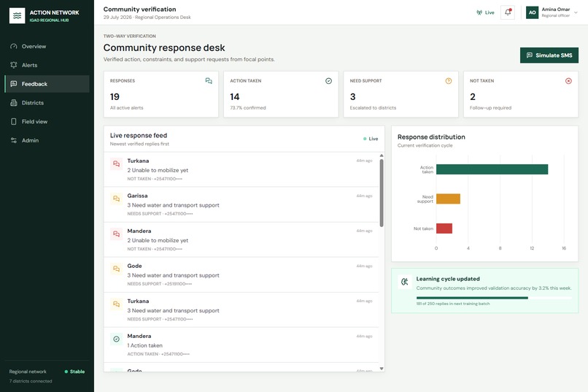Open the Alerts sidebar item

(47, 65)
